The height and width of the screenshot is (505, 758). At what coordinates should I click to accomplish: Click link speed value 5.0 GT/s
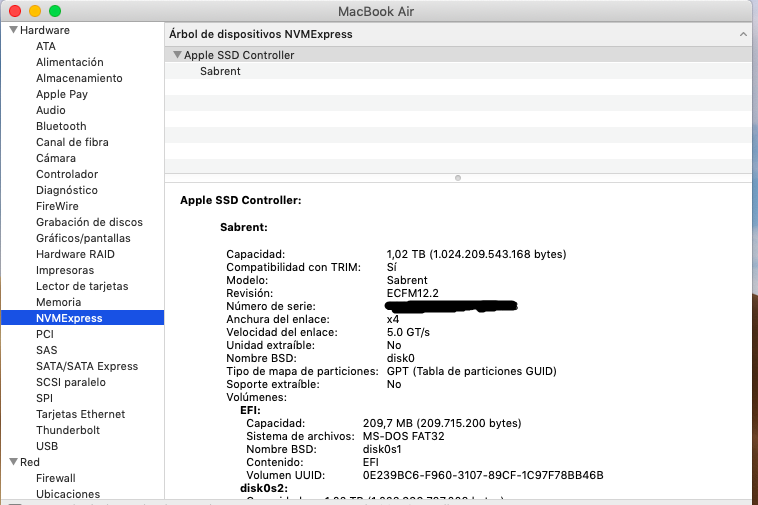coord(408,332)
